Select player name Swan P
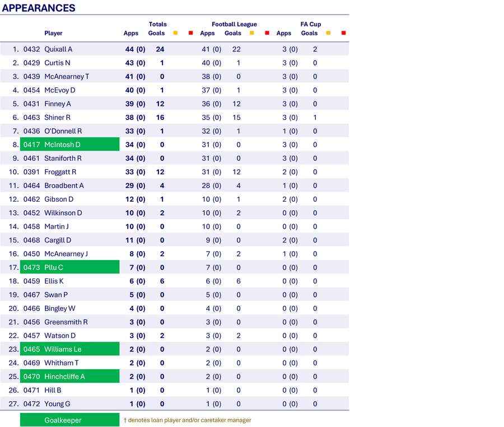 [x=56, y=295]
